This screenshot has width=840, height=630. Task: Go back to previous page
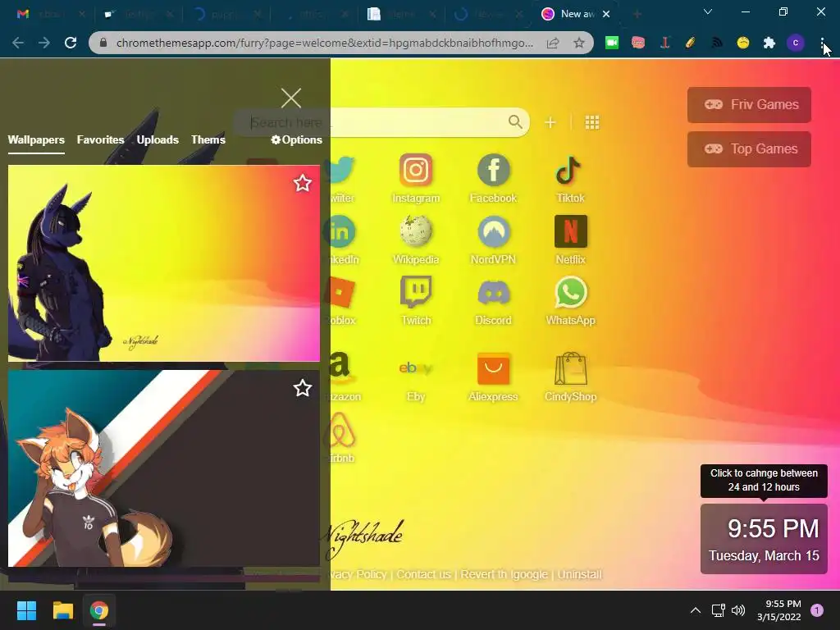tap(18, 43)
